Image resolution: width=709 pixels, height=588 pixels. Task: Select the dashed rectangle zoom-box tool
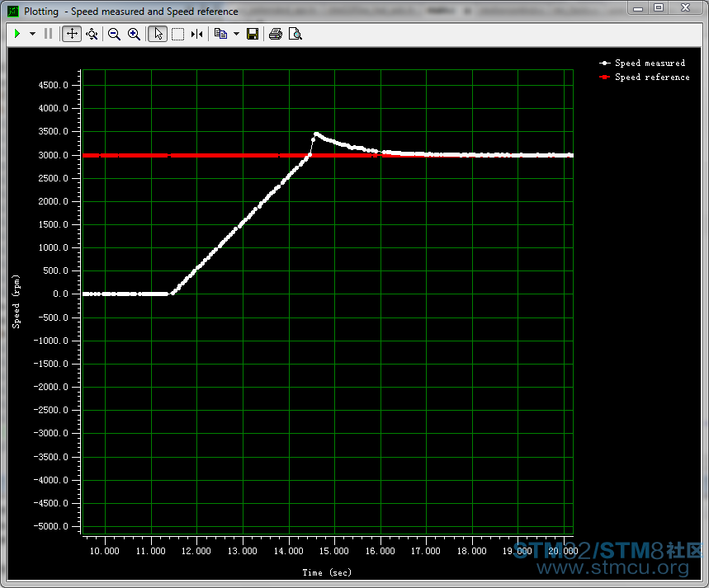pos(177,34)
